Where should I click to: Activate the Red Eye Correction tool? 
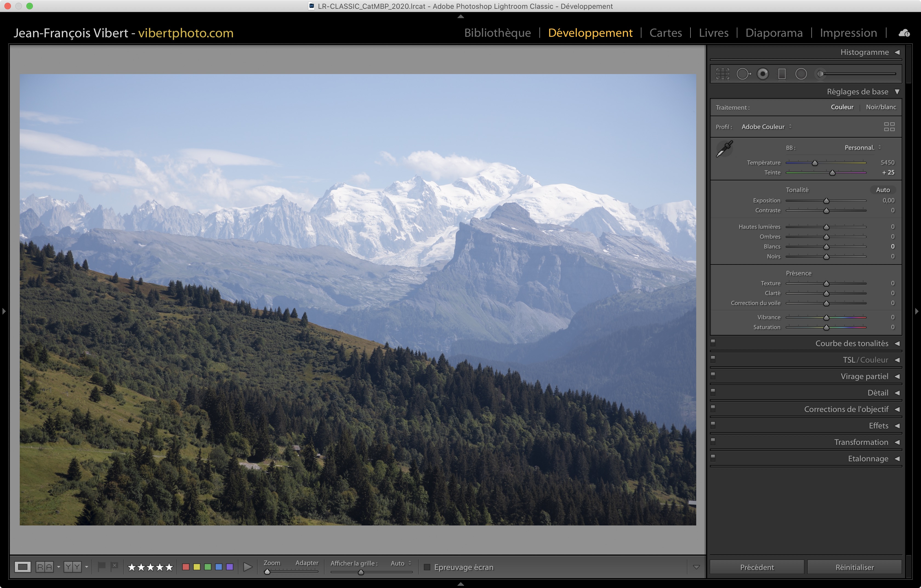click(x=763, y=74)
